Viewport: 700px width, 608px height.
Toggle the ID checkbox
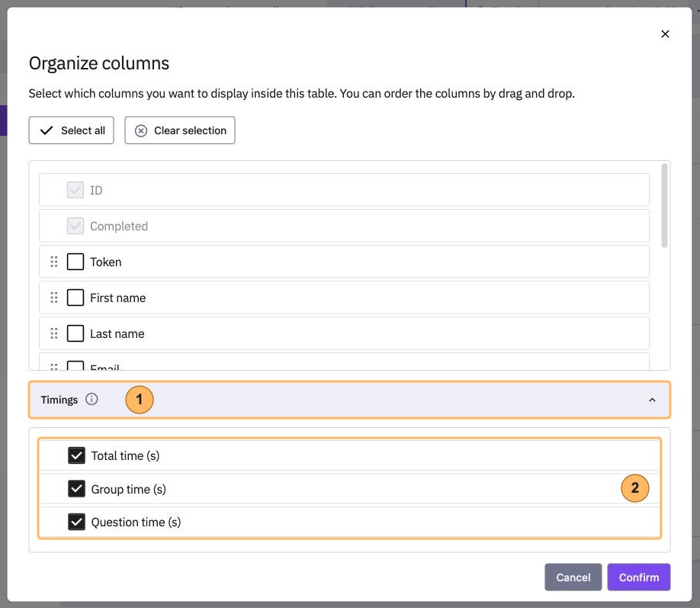(75, 190)
